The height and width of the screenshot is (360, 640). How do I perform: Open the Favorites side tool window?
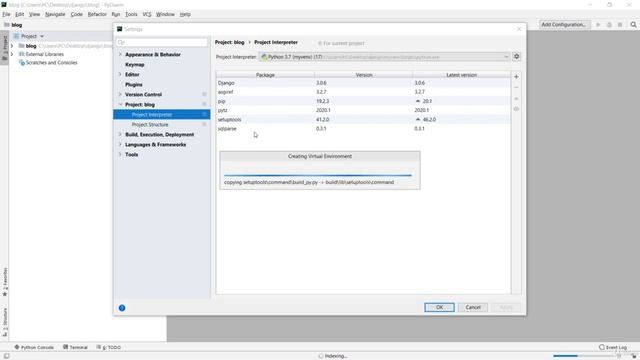pos(5,282)
